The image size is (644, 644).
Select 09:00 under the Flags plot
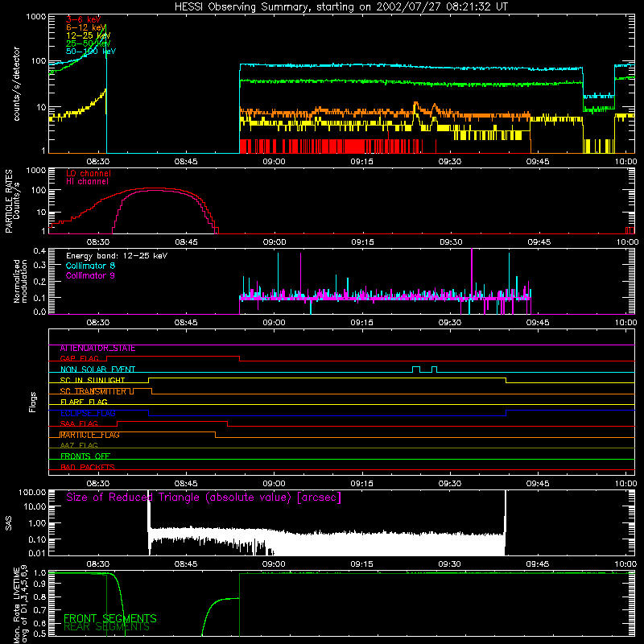[274, 484]
